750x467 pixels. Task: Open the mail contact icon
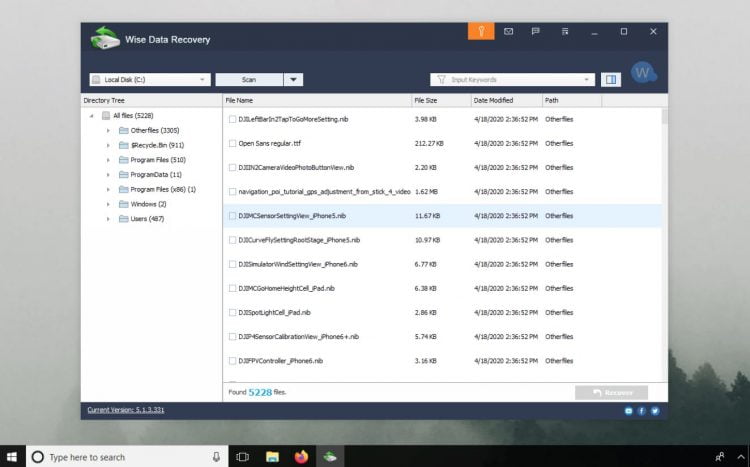coord(508,32)
